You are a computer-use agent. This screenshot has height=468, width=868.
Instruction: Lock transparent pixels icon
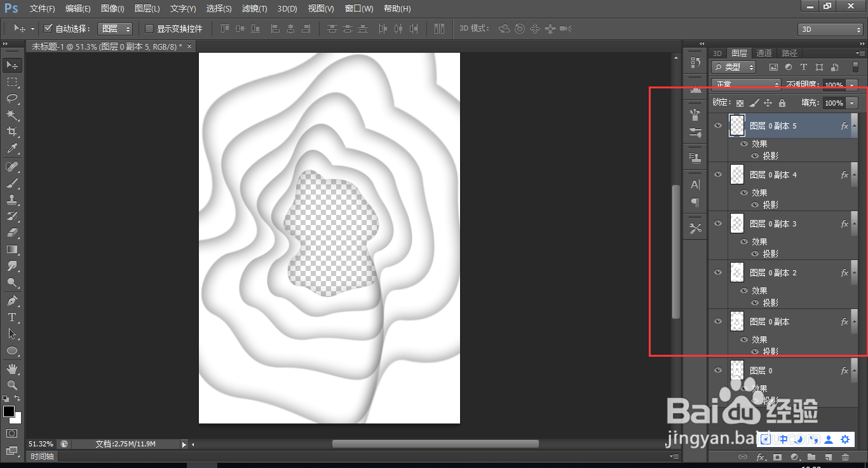[x=740, y=103]
